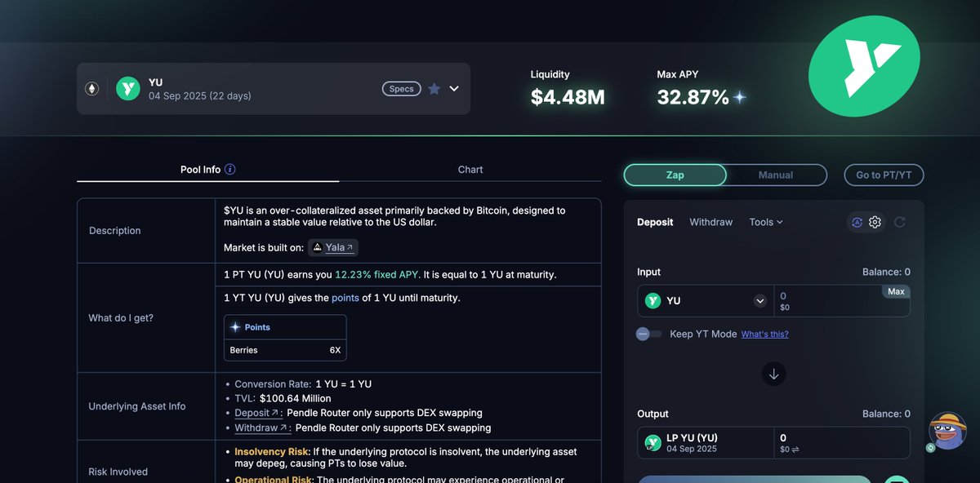Image resolution: width=980 pixels, height=483 pixels.
Task: Refresh the swap quote with the reload icon
Action: 900,222
